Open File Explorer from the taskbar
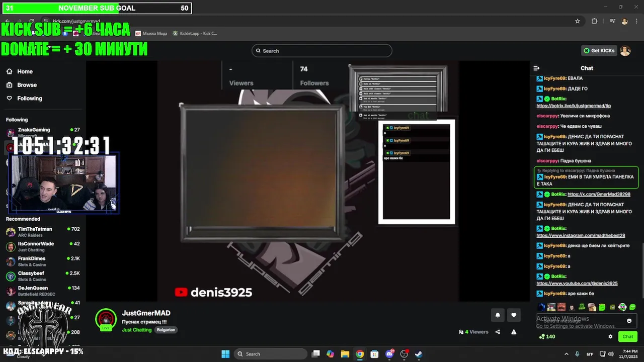The height and width of the screenshot is (362, 644). point(345,354)
